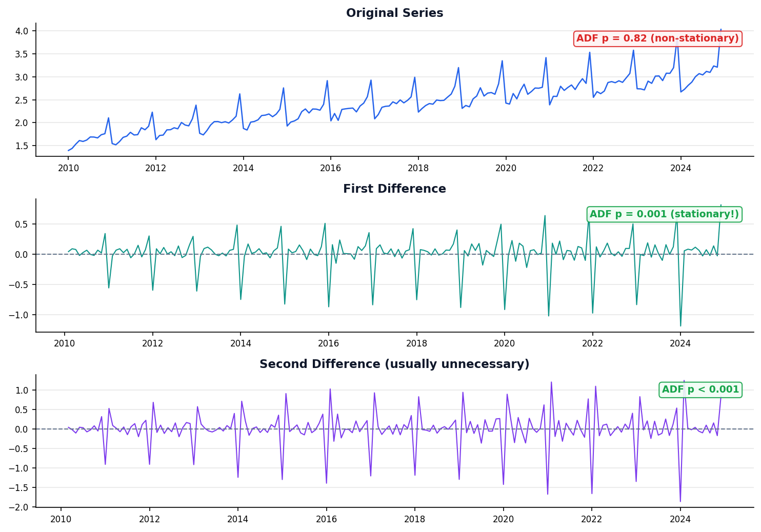Viewport: 761px width, 532px height.
Task: Click the deepest teal dip near 2024
Action: [x=680, y=325]
